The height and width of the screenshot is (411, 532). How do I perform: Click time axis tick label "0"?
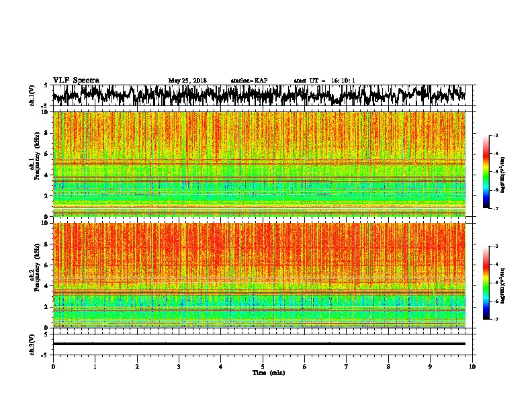[53, 367]
